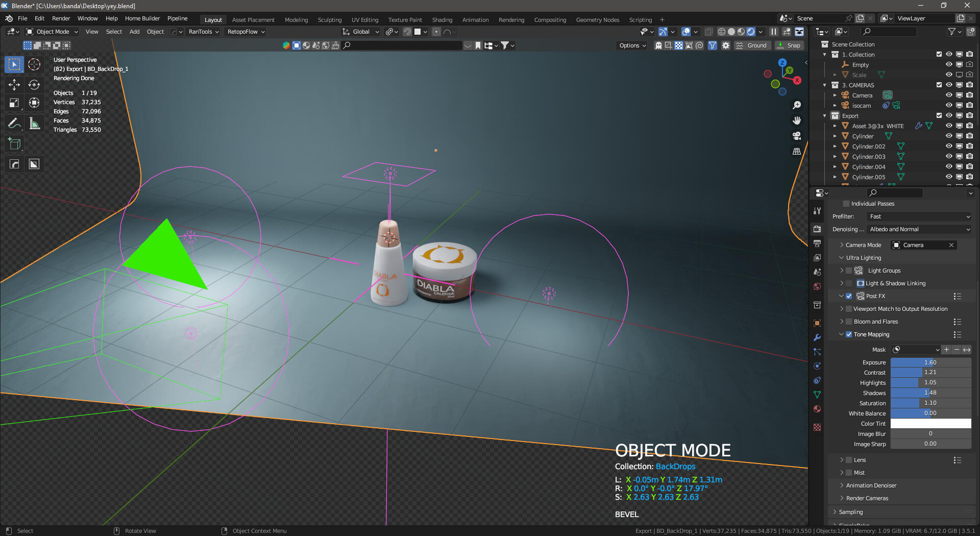Screen dimensions: 980x536
Task: Click the Snap button in the viewport header
Action: [x=789, y=45]
